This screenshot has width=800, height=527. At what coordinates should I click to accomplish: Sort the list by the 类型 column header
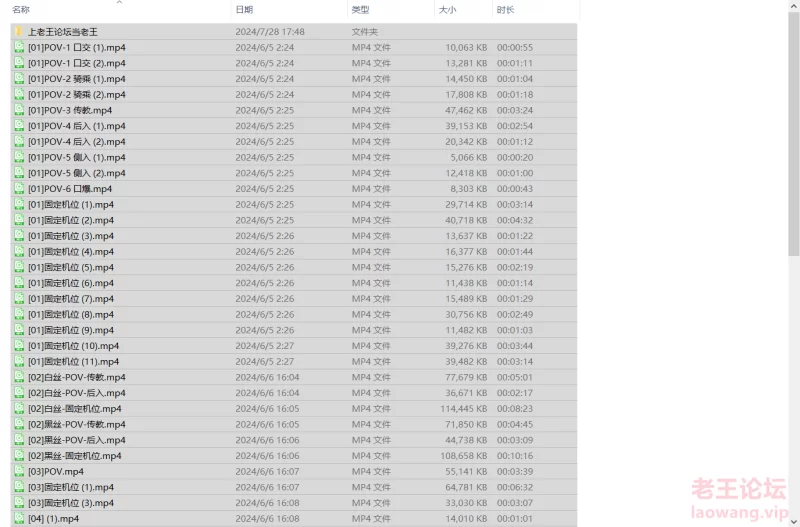(360, 10)
